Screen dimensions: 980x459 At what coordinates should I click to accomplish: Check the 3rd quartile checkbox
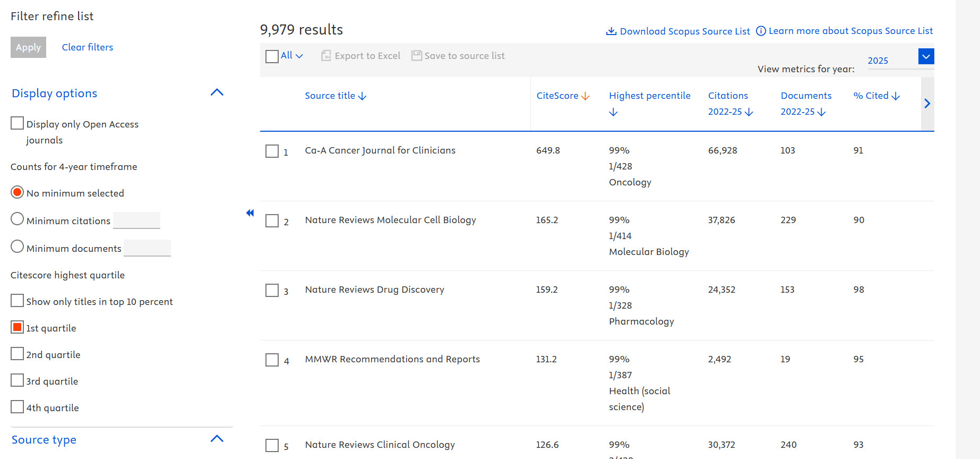click(17, 380)
